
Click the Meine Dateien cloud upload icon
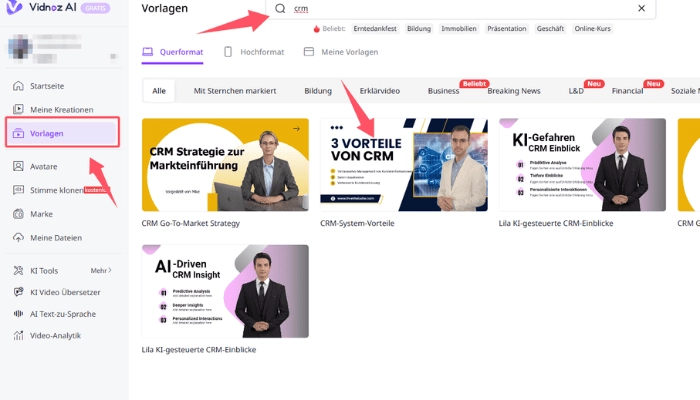[x=18, y=238]
